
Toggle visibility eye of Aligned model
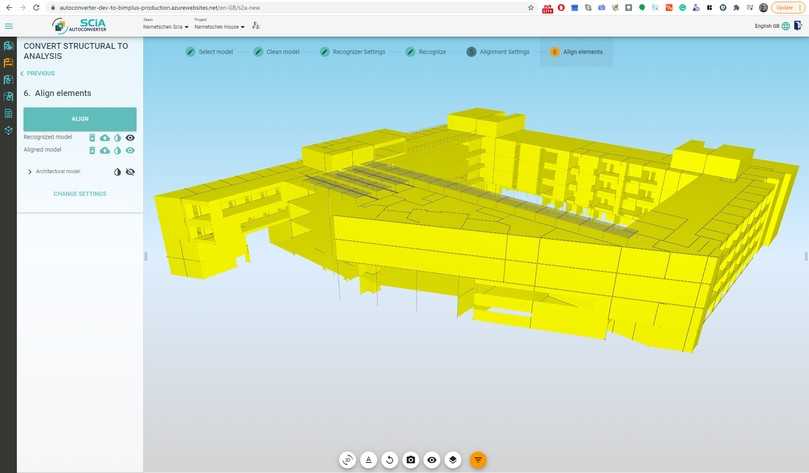point(130,150)
